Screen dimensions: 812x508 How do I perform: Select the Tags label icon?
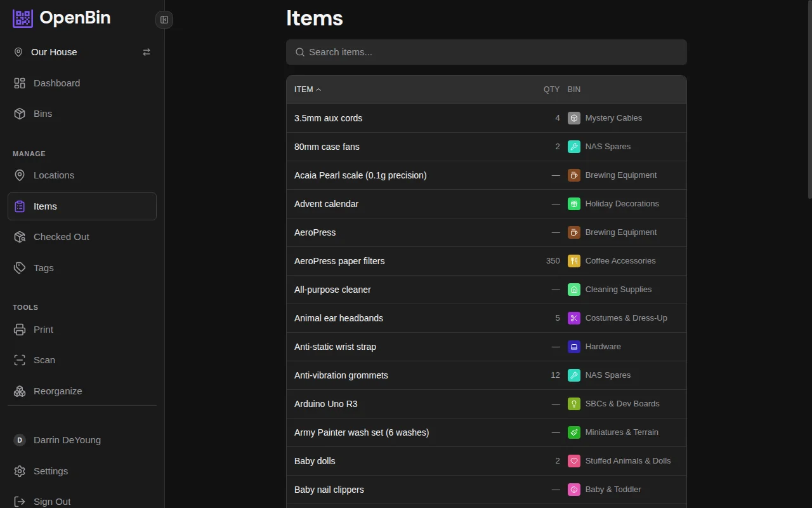19,267
